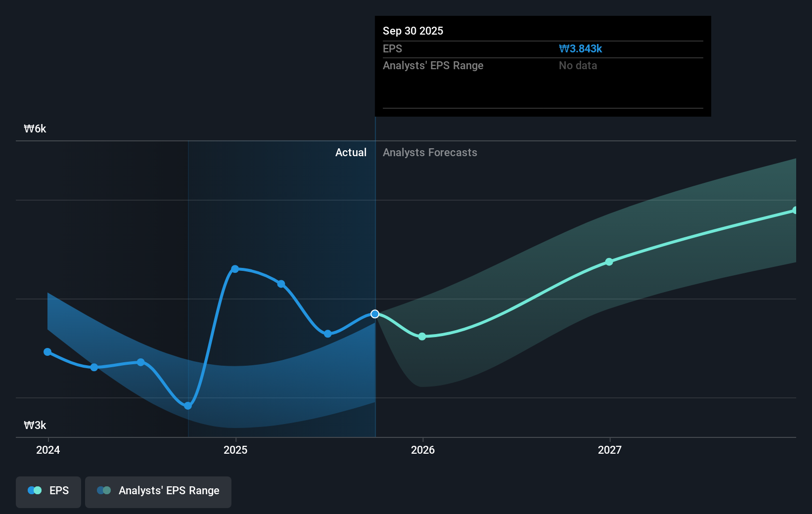This screenshot has width=812, height=514.
Task: Click the lowest EPS dip data point
Action: click(187, 406)
